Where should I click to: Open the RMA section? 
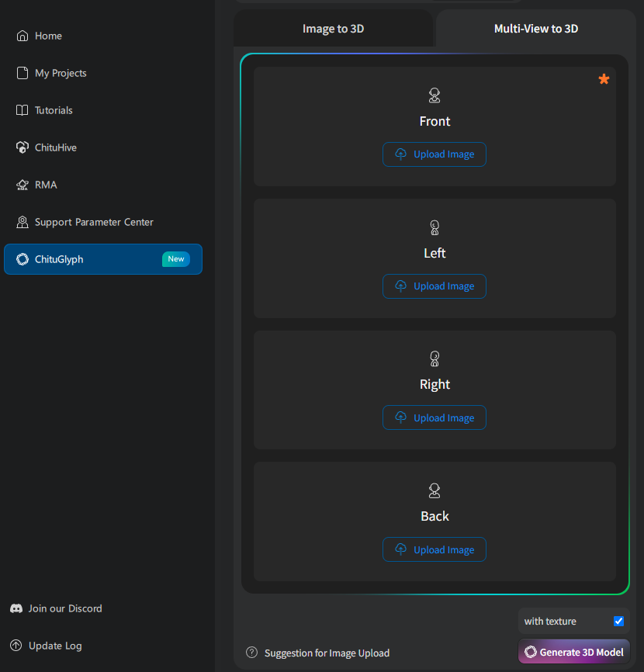[x=103, y=185]
